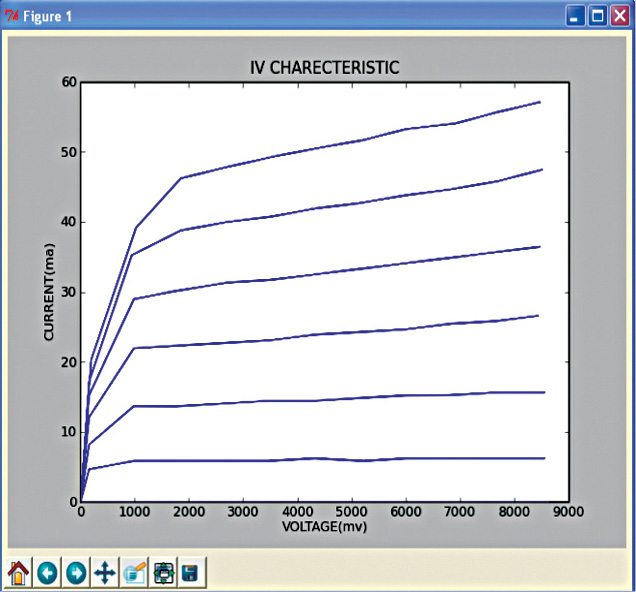Close the Figure 1 window
The height and width of the screenshot is (592, 636).
(x=620, y=15)
